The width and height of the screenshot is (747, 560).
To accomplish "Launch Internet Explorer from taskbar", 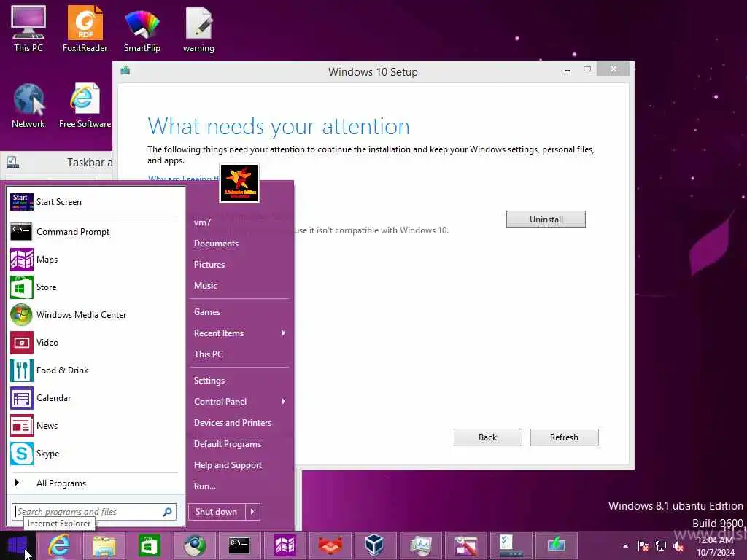I will (59, 545).
